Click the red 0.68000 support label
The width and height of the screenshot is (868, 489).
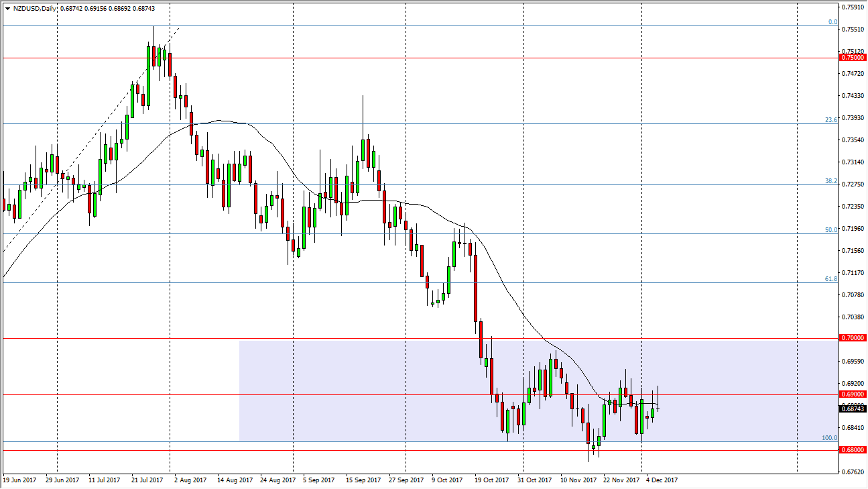pyautogui.click(x=852, y=449)
